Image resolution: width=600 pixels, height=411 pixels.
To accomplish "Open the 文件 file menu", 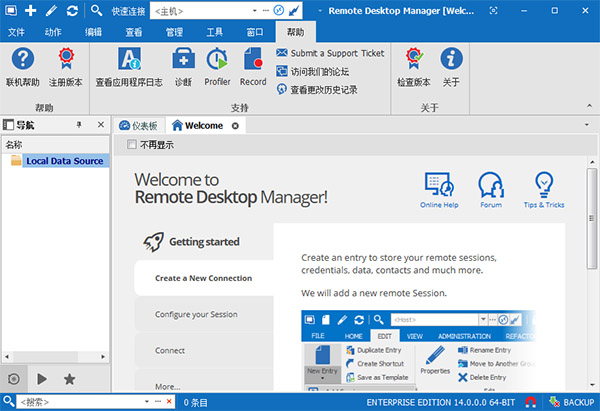I will (16, 32).
